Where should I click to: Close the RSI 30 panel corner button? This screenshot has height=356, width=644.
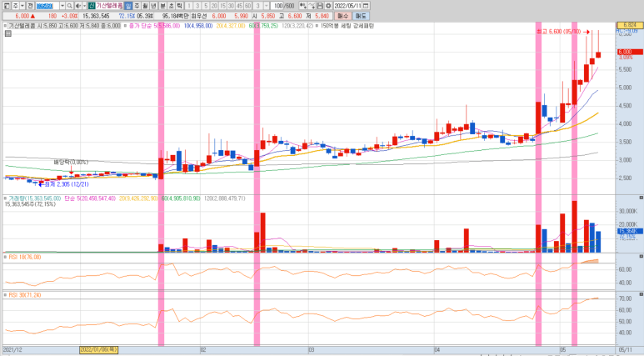tap(641, 294)
